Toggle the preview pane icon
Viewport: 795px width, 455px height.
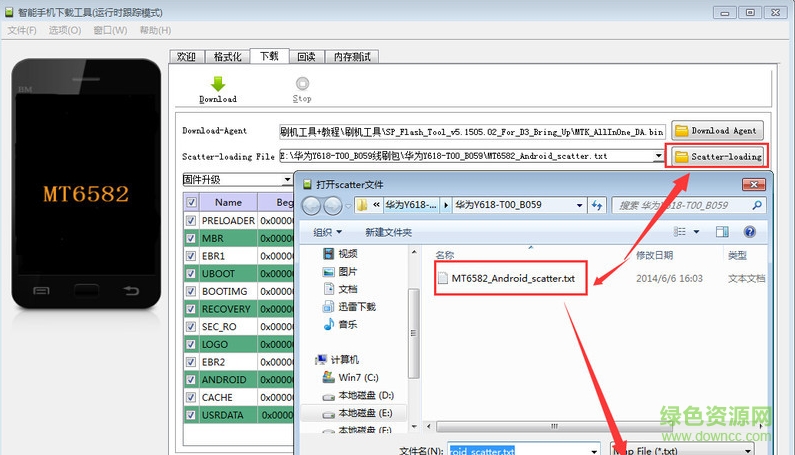coord(722,232)
